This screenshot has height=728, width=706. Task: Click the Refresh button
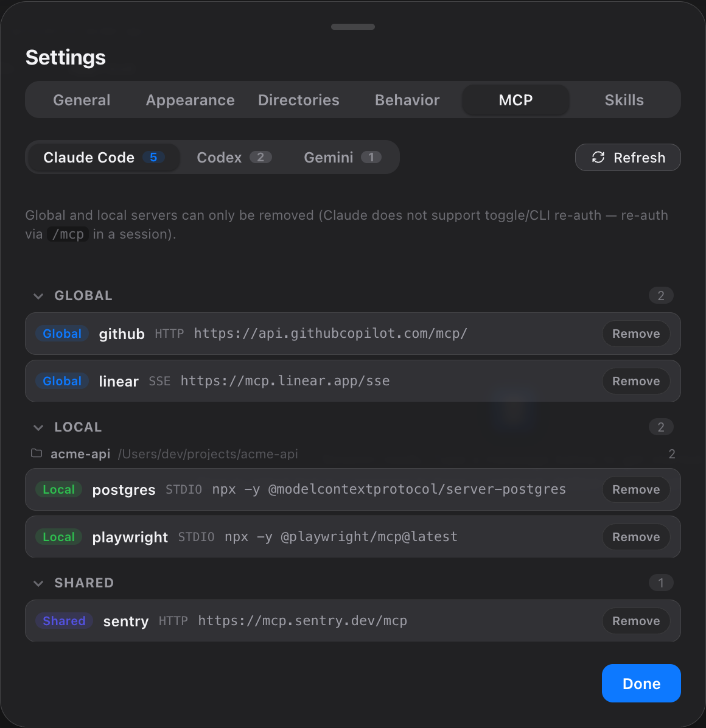tap(628, 158)
